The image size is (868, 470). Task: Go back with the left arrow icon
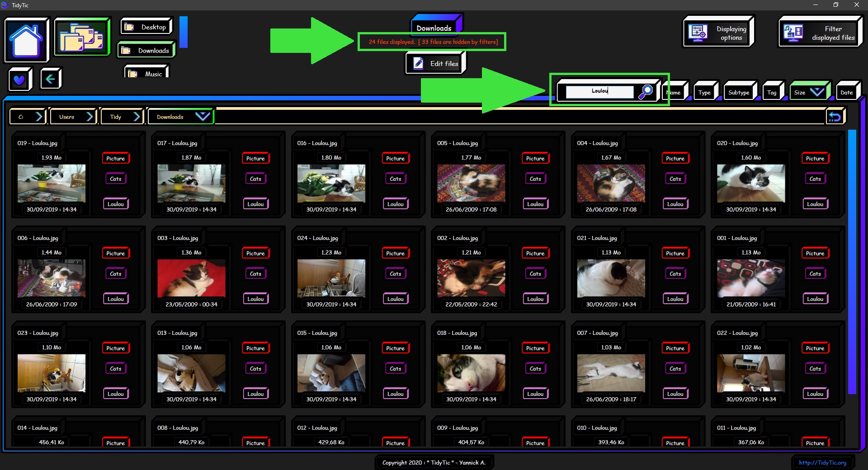(x=51, y=79)
